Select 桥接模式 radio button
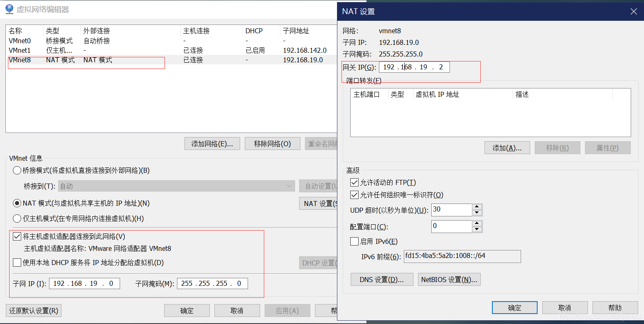Viewport: 644px width, 324px height. [x=17, y=170]
